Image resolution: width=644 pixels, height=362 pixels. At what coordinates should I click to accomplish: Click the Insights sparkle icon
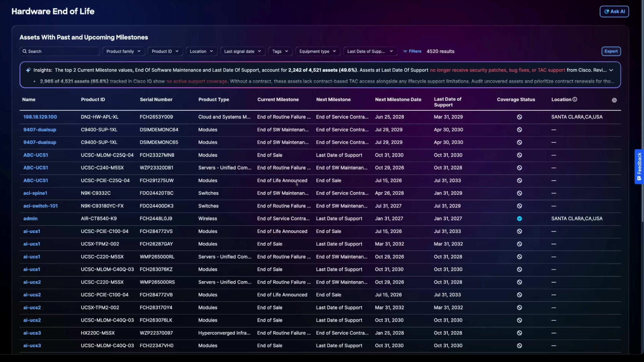[29, 70]
